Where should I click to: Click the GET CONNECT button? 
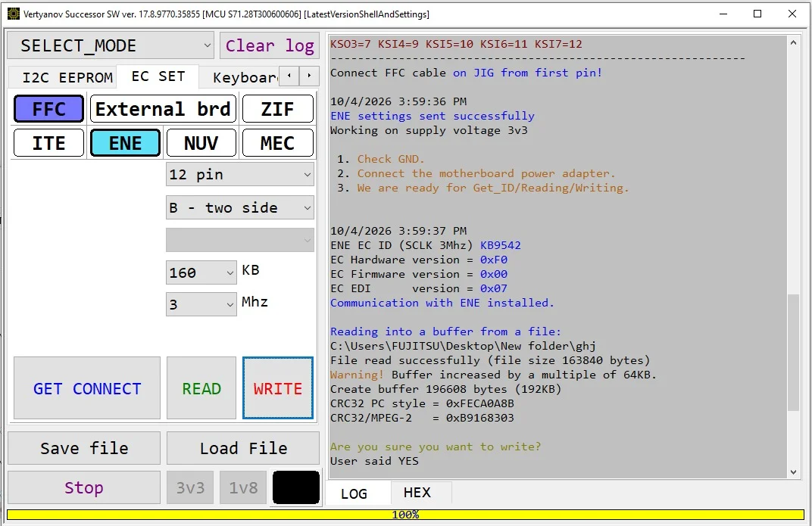tap(87, 388)
